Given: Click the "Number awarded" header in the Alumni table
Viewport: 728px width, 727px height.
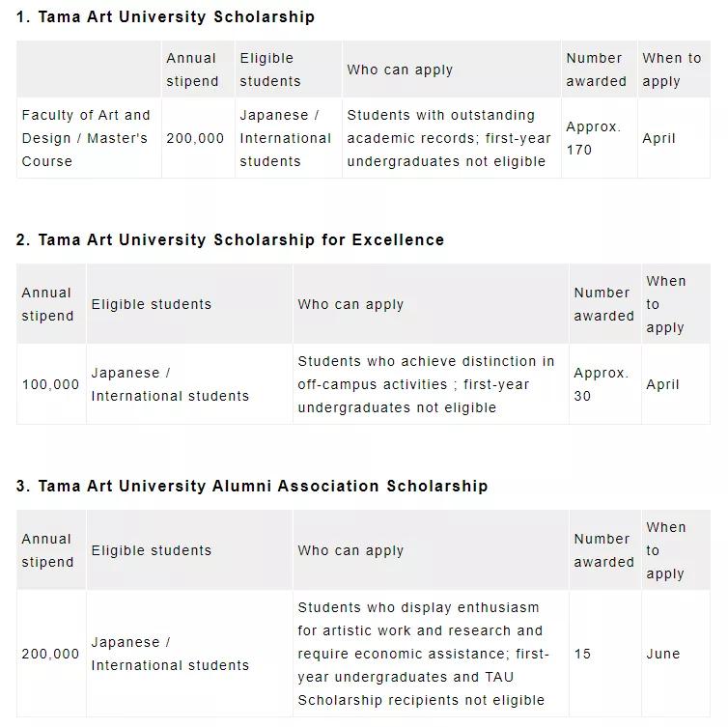Looking at the screenshot, I should pos(603,550).
